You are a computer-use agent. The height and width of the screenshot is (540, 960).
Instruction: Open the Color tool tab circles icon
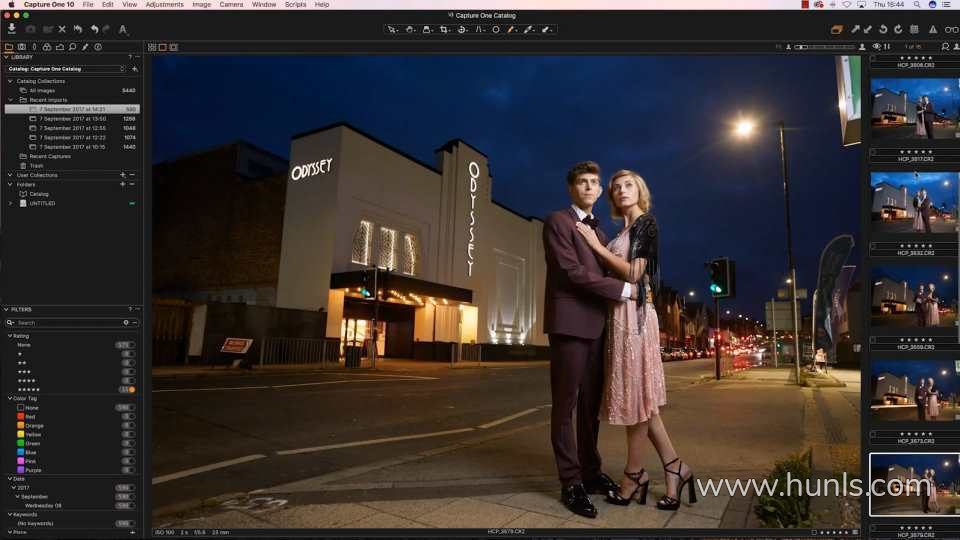tap(47, 47)
